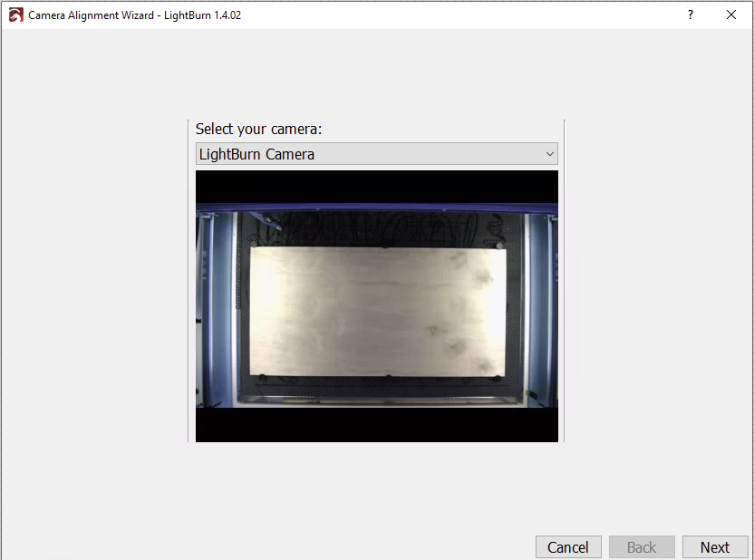Screen dimensions: 754x560
Task: Click the Cancel button
Action: tap(568, 547)
